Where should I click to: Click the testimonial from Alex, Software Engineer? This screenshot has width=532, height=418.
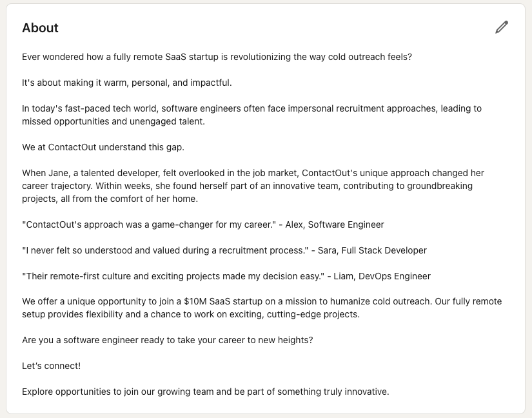[x=202, y=224]
